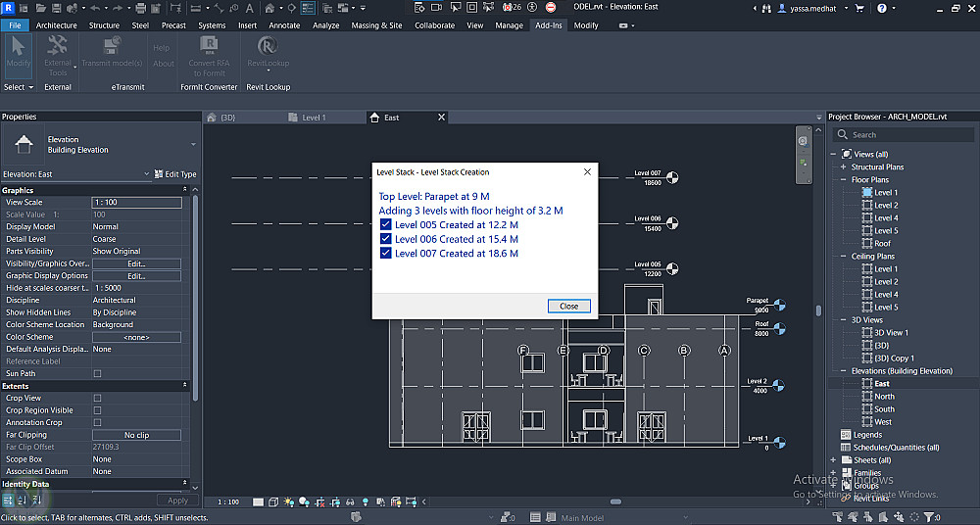Switch to the Architecture ribbon tab

[56, 25]
